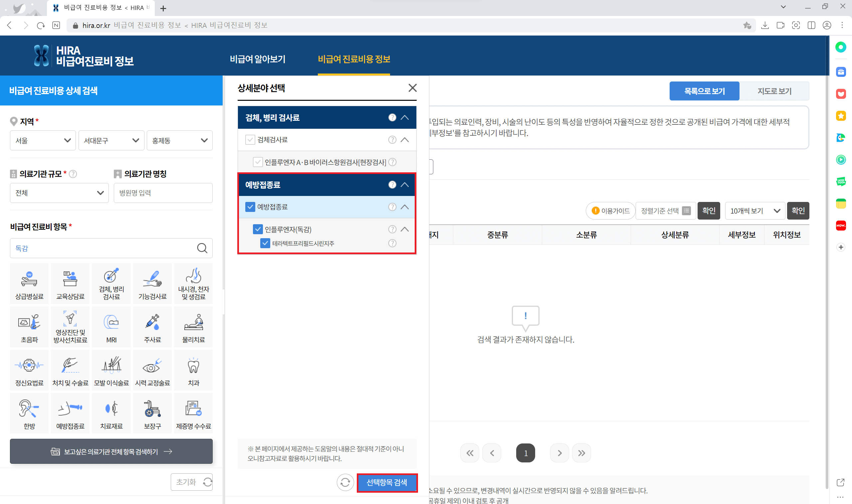Click the 병원명 입력 hospital name field
The width and height of the screenshot is (852, 504).
(x=163, y=193)
